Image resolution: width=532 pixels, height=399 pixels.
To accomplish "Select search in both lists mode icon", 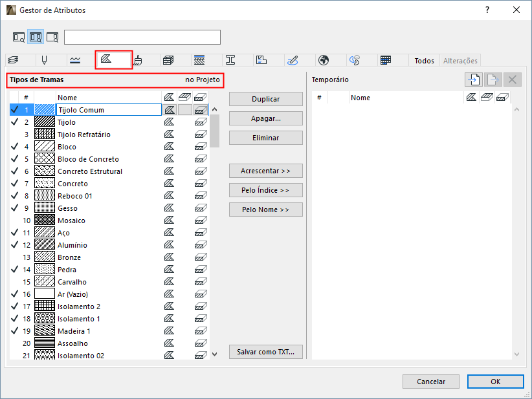I will (36, 37).
